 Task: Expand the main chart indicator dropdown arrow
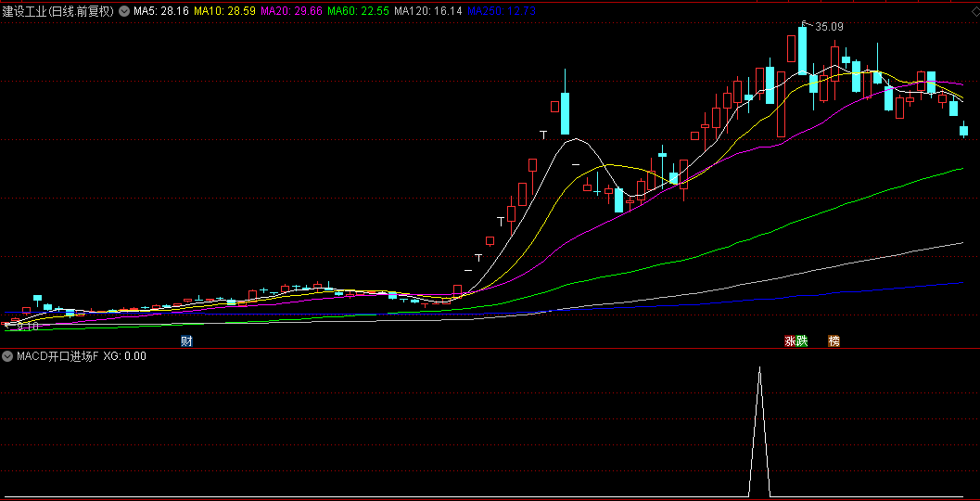point(123,10)
